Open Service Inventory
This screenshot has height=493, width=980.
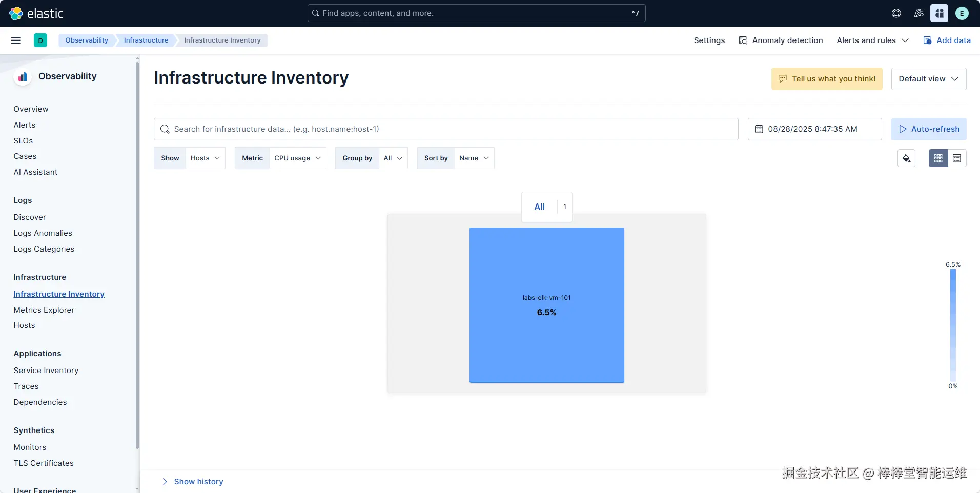pos(46,371)
